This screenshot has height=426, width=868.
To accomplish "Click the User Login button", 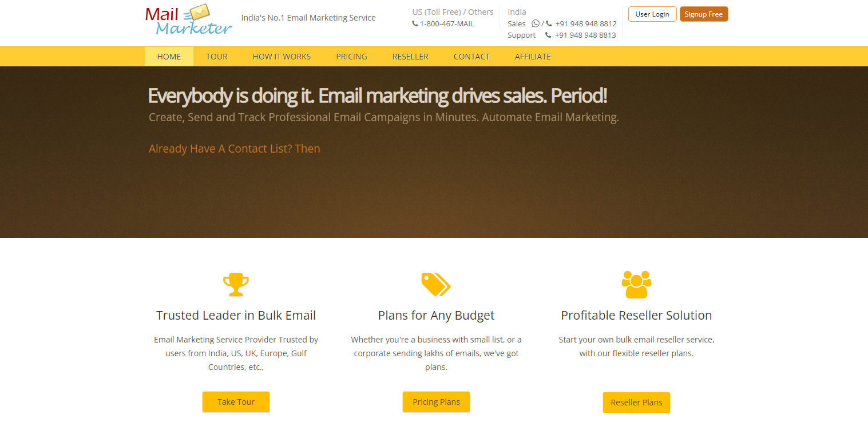I will [x=652, y=14].
